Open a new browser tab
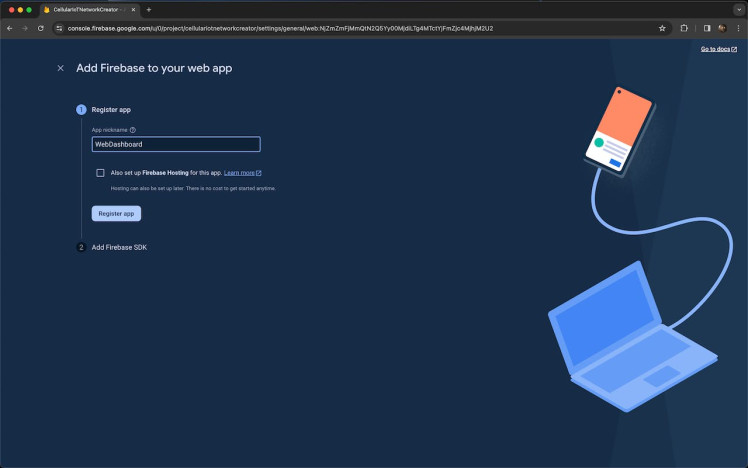This screenshot has width=748, height=468. click(x=149, y=10)
